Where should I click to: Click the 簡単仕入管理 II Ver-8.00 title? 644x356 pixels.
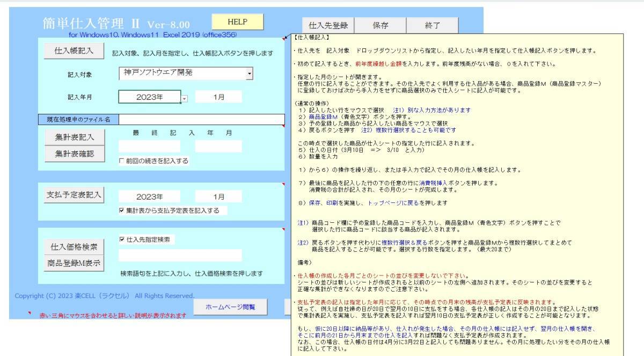pos(116,24)
